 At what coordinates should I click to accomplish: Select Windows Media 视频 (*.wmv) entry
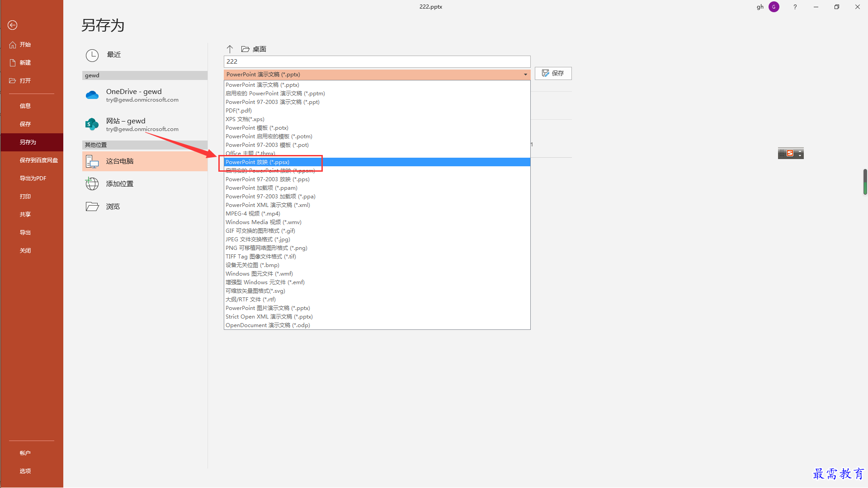click(377, 222)
